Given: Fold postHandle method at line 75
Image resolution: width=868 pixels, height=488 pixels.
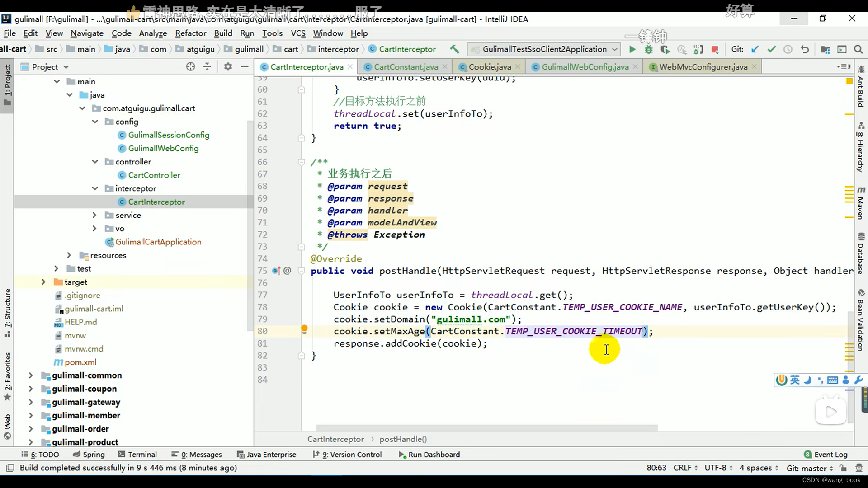Looking at the screenshot, I should [302, 271].
